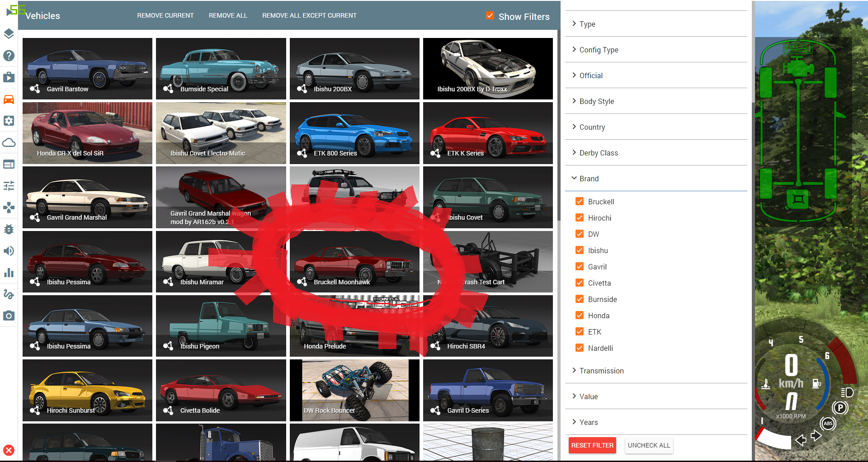Click the UNCHECK ALL button
The width and height of the screenshot is (868, 462).
click(x=649, y=445)
